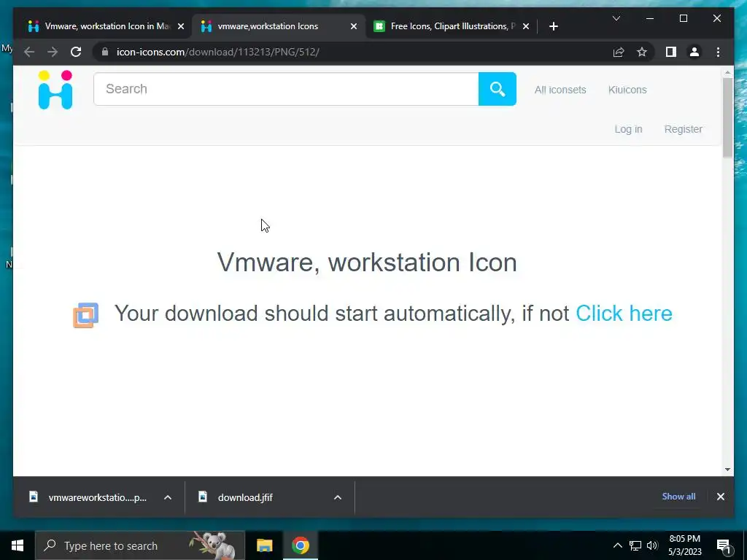Switch to 'Free Icons, Clipart Illustrations' tab

pyautogui.click(x=452, y=26)
